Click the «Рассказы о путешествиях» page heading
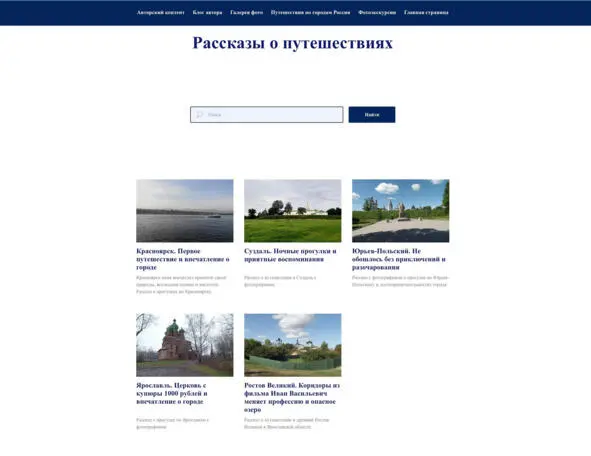Image resolution: width=591 pixels, height=456 pixels. point(292,43)
